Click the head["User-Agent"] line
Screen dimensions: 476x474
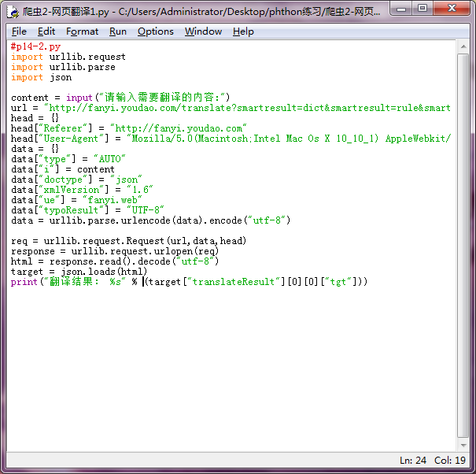coord(231,139)
